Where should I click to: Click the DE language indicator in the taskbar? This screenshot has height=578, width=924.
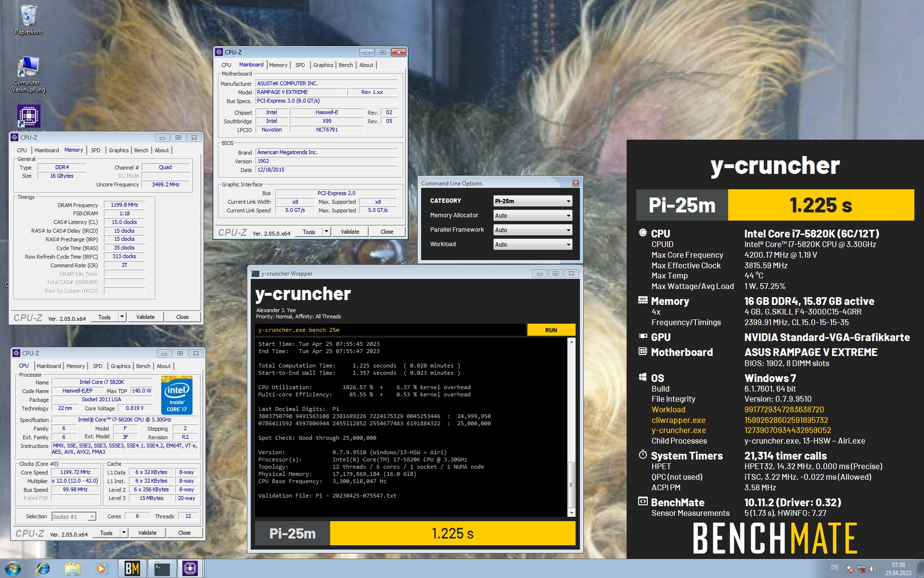click(x=834, y=567)
